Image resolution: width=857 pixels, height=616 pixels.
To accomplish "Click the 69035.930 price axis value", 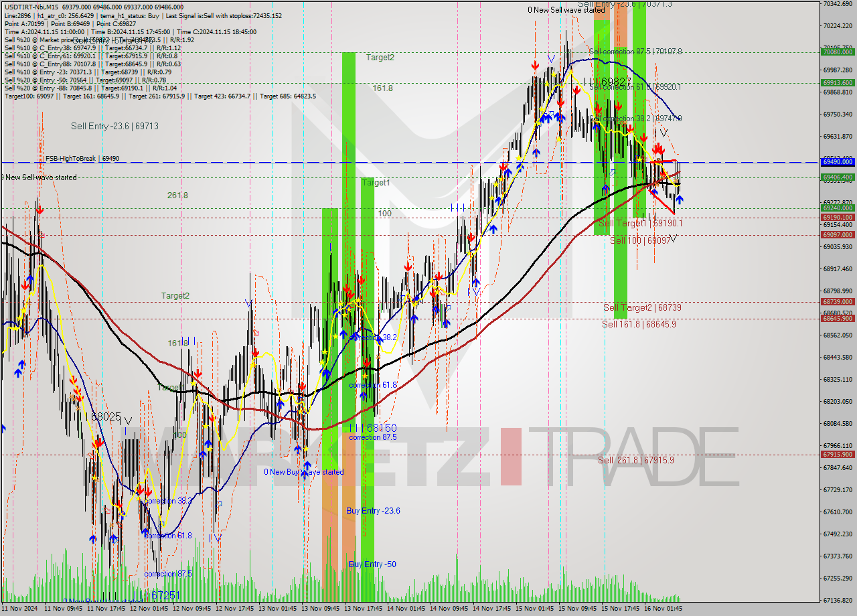I will click(837, 247).
